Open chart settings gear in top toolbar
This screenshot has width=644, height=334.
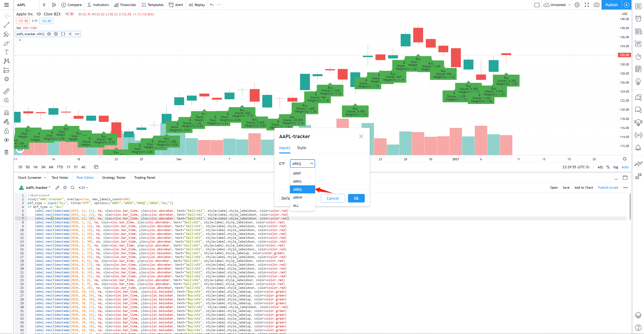point(577,5)
